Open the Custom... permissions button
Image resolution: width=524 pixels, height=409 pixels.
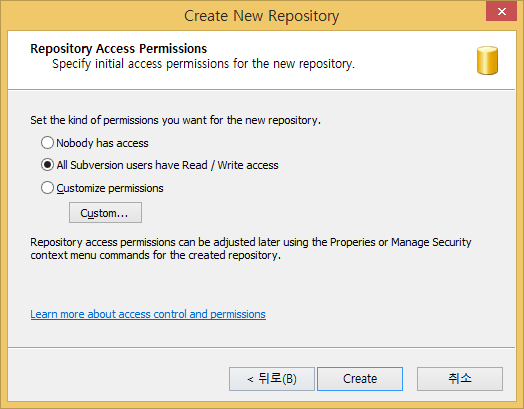click(105, 213)
